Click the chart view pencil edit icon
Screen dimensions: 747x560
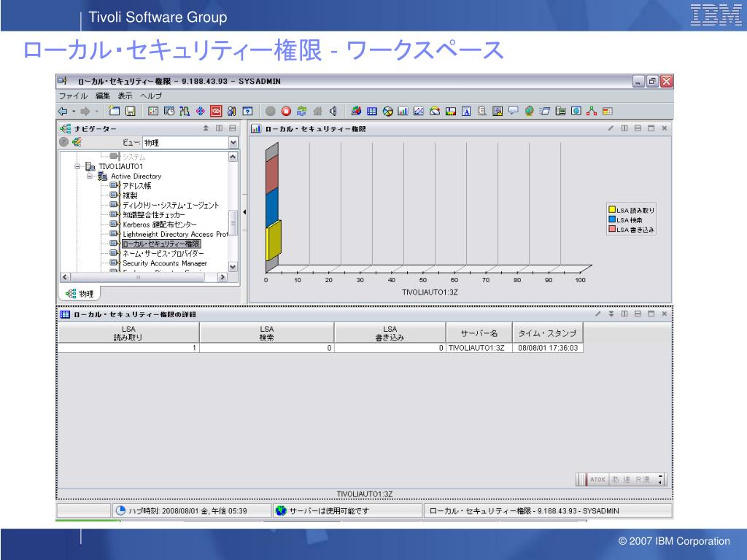611,128
